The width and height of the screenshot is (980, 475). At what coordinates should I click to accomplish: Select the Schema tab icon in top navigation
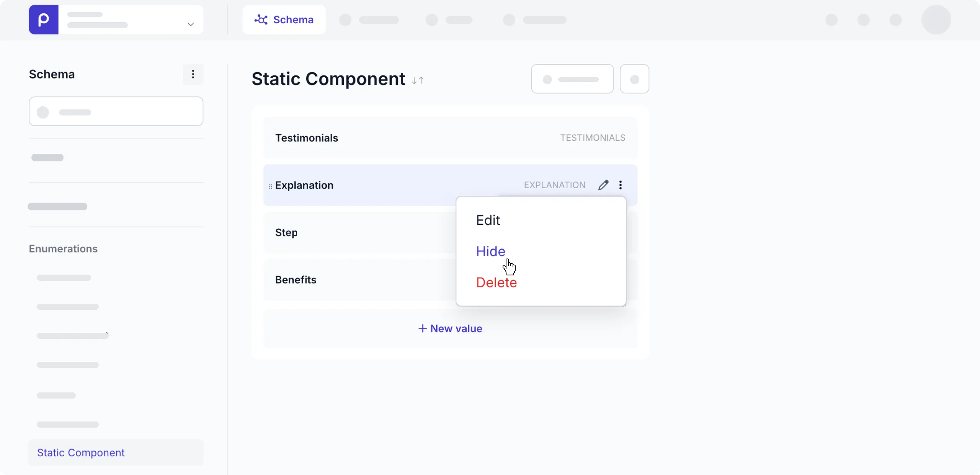click(261, 20)
